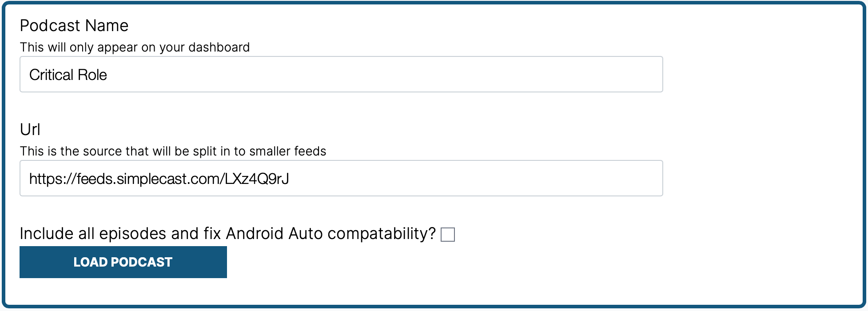868x311 pixels.
Task: Place cursor in the feeds.simplecast.com URL text
Action: [x=159, y=179]
